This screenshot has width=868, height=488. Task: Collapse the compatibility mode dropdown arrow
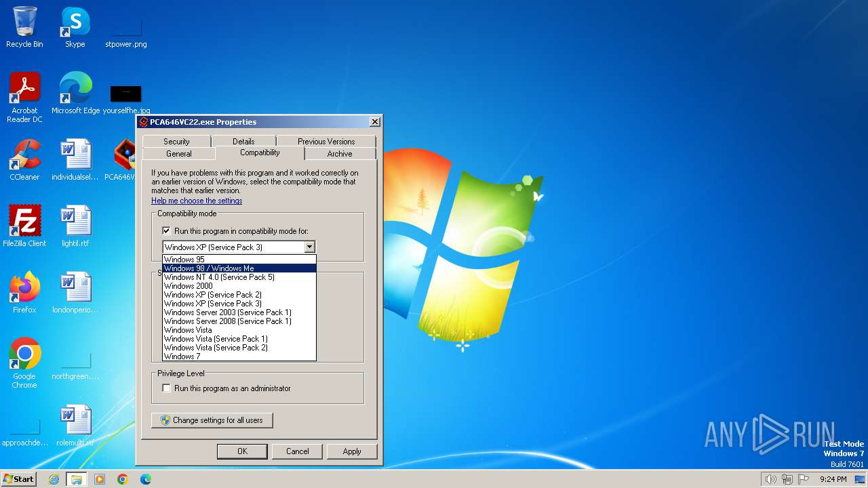[309, 247]
